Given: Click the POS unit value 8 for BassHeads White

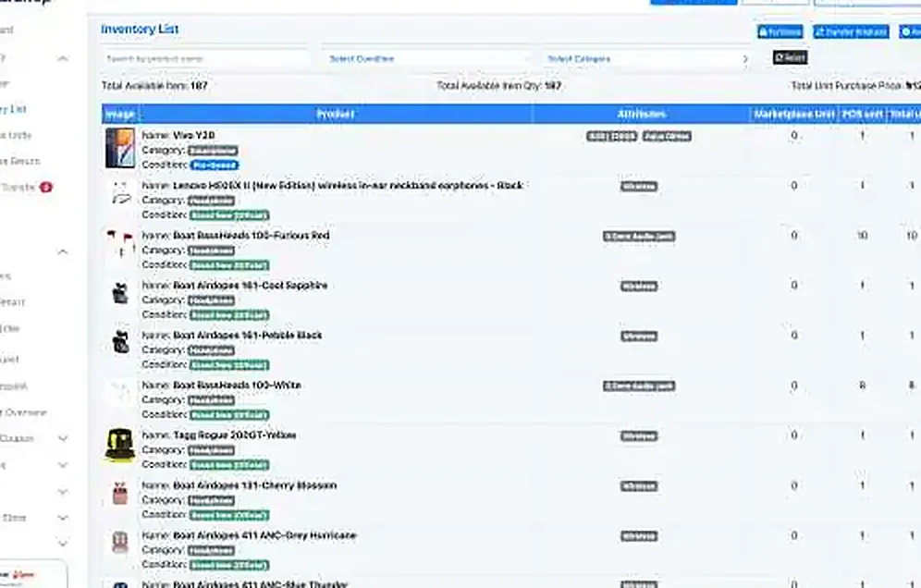Looking at the screenshot, I should click(862, 386).
